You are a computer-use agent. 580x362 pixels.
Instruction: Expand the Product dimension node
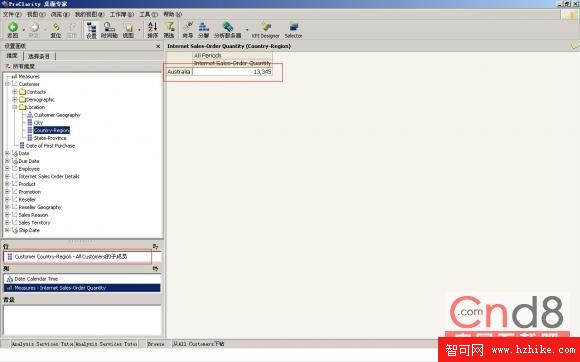tap(7, 184)
